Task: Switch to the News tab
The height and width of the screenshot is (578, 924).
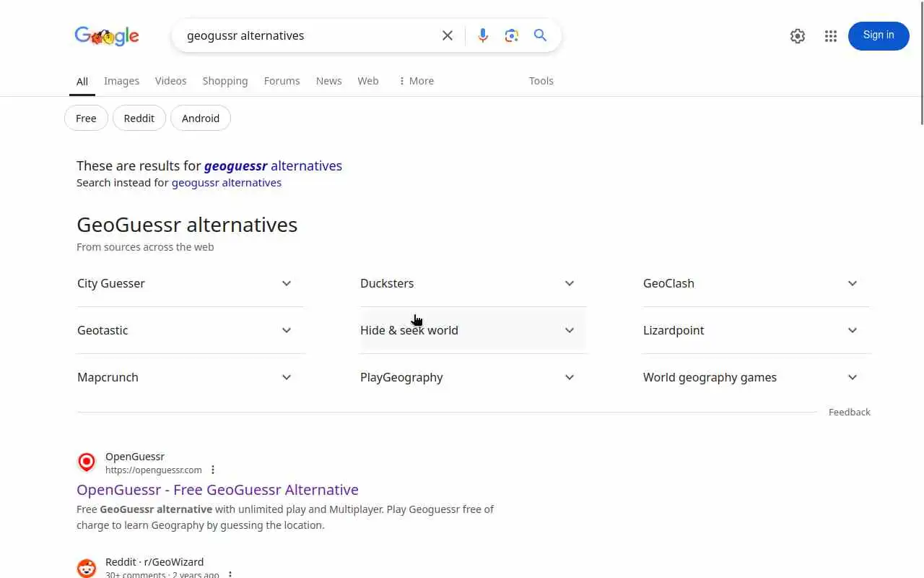Action: tap(328, 81)
